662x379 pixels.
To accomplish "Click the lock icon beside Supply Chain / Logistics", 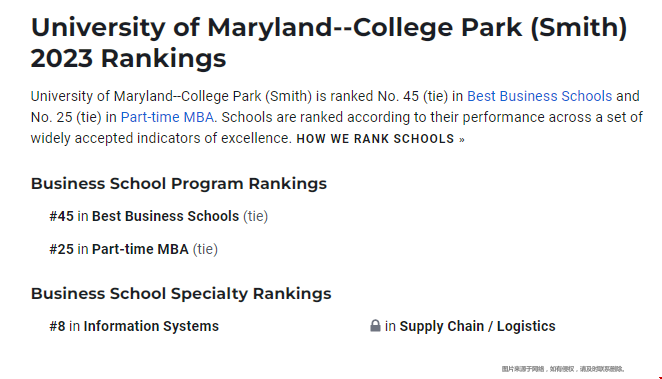I will (375, 326).
